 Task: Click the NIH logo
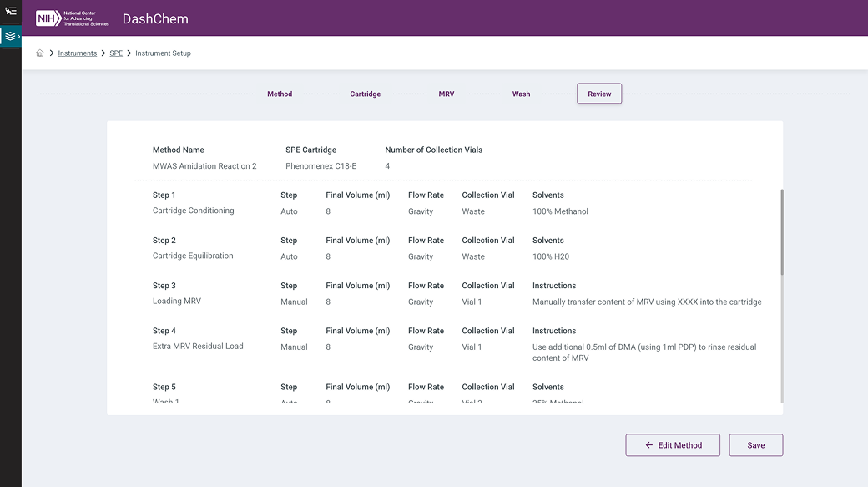point(48,18)
